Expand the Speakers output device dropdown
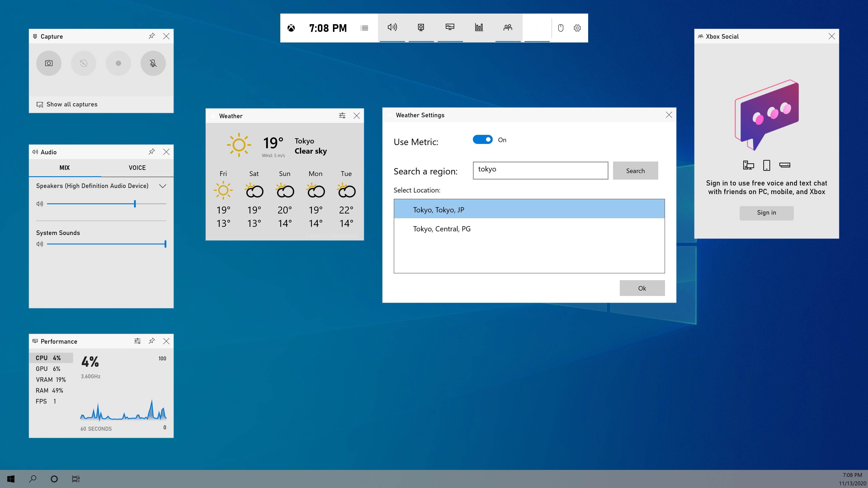The height and width of the screenshot is (488, 868). pyautogui.click(x=163, y=185)
